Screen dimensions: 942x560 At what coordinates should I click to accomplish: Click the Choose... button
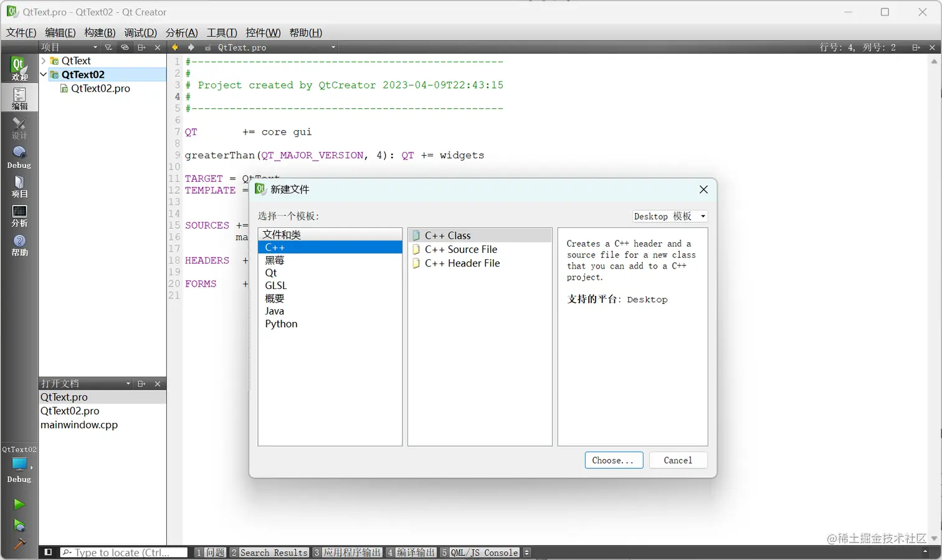[614, 460]
